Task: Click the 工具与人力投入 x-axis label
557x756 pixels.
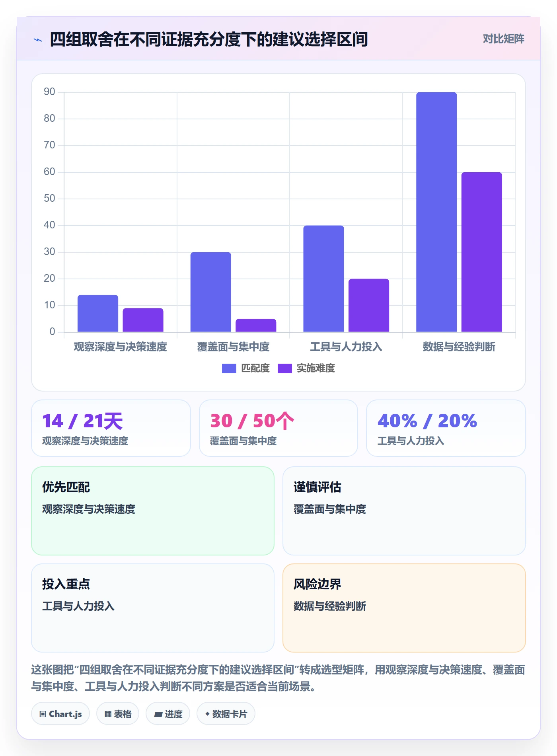Action: [346, 347]
